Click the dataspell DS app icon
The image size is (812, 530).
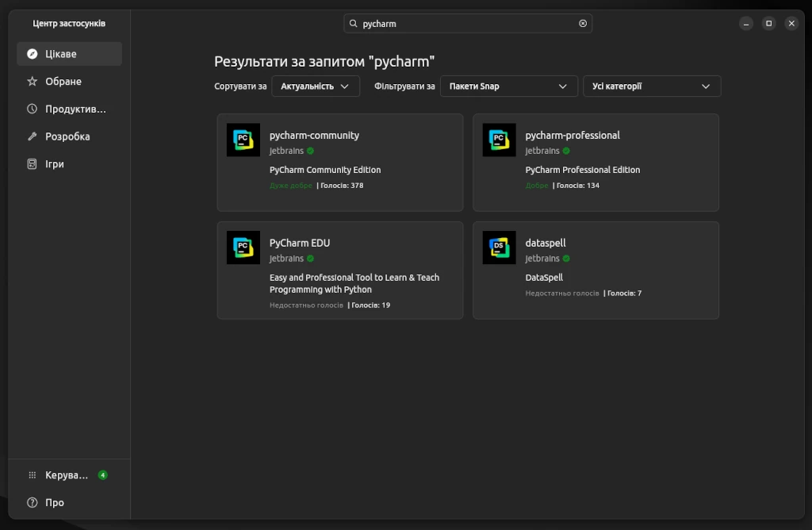[x=499, y=248]
